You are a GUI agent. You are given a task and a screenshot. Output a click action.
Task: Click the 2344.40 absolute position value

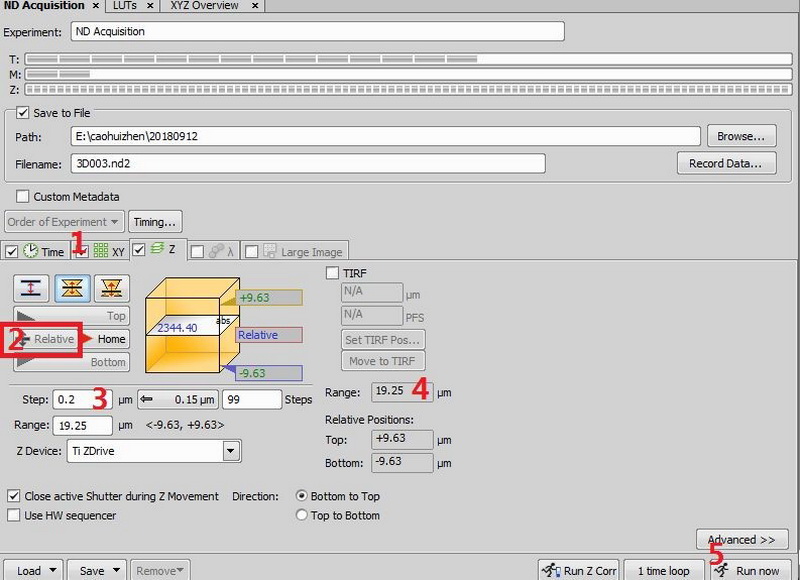tap(177, 327)
